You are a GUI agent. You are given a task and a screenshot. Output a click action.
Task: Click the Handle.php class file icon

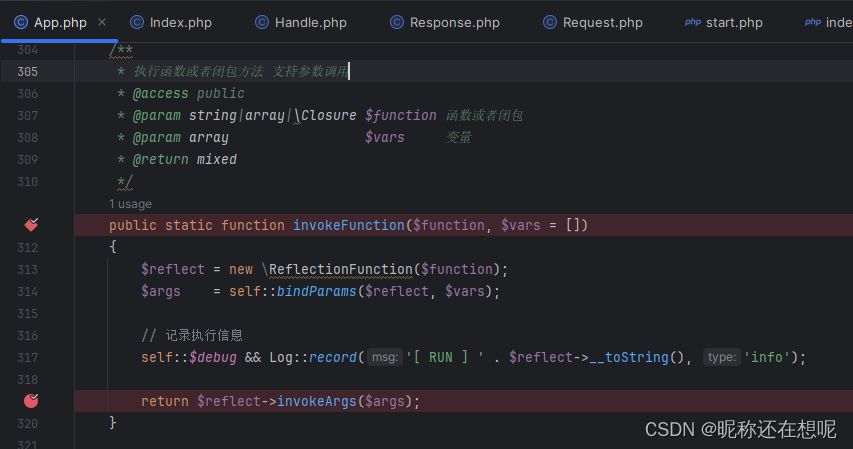click(262, 22)
